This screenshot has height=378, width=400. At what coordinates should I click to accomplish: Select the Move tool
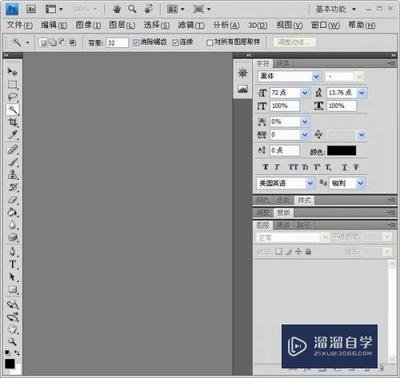coord(12,71)
